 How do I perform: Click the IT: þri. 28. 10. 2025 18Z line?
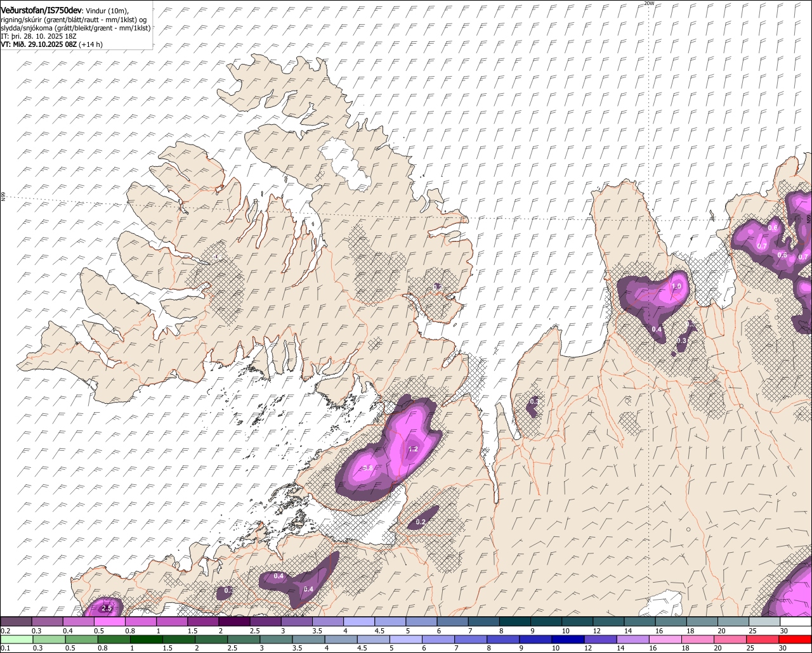click(39, 36)
